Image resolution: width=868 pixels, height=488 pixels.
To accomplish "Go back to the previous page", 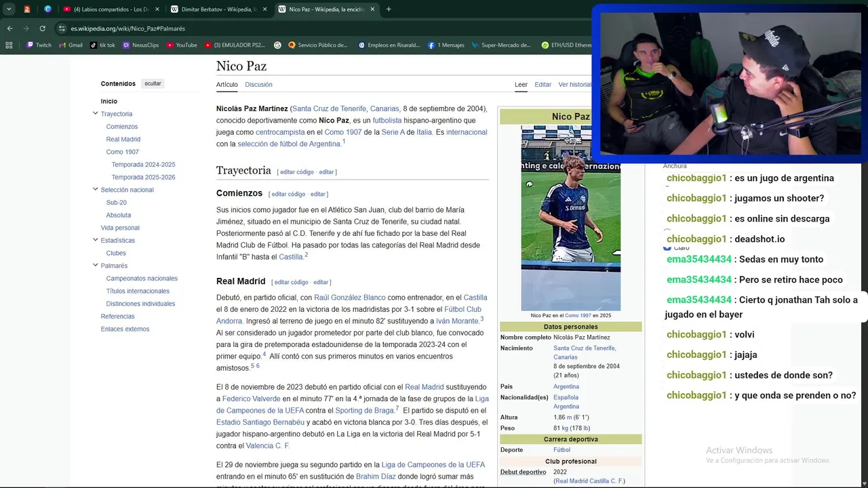I will 9,28.
